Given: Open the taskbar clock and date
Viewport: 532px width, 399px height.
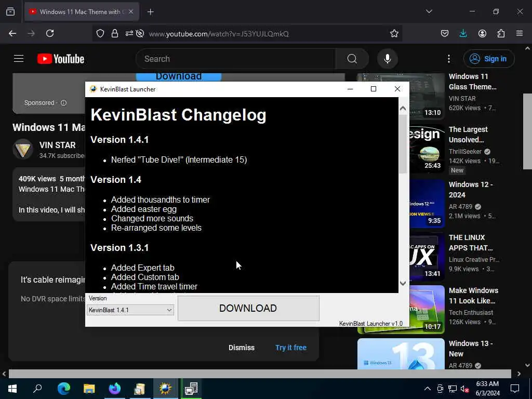Looking at the screenshot, I should click(487, 389).
